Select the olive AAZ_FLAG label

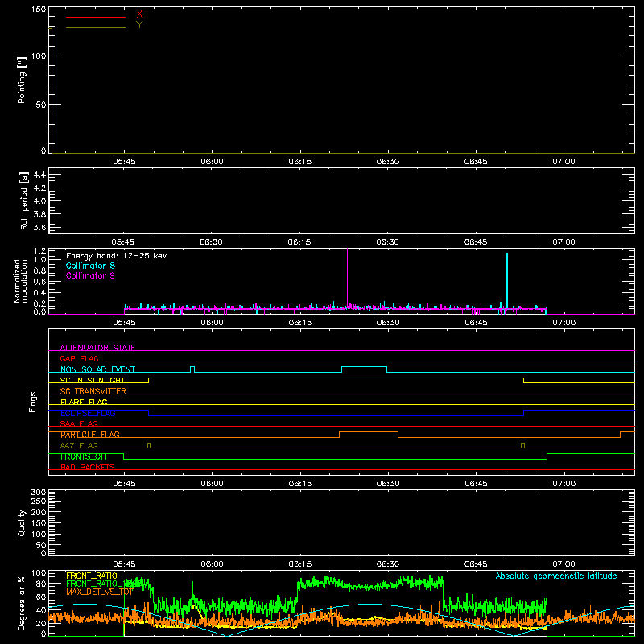tap(79, 445)
